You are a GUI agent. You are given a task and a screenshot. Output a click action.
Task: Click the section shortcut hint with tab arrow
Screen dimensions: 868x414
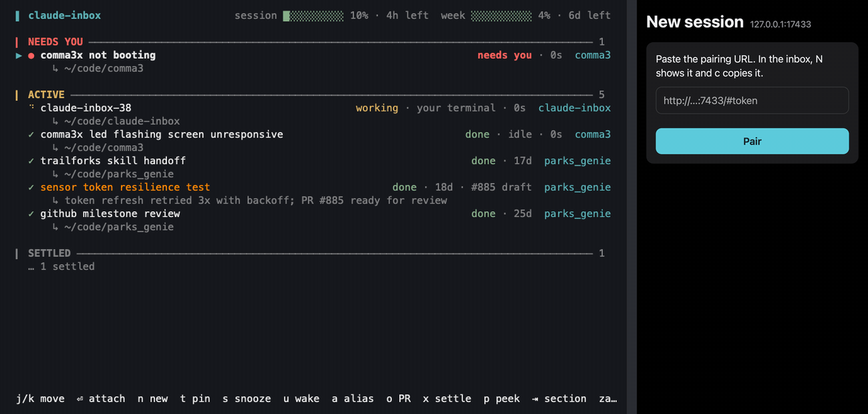point(559,399)
